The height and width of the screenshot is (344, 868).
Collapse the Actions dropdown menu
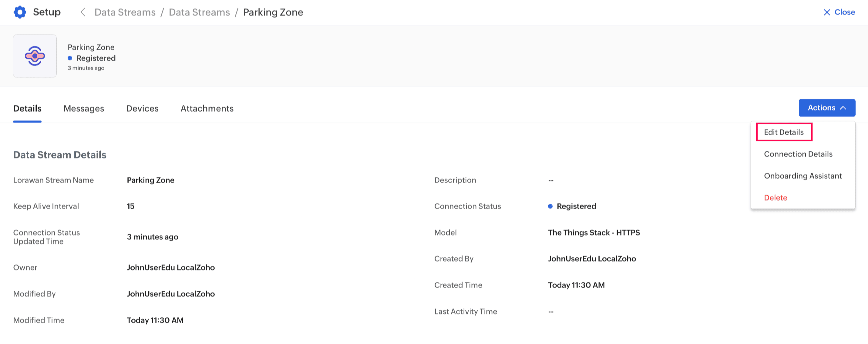click(x=826, y=108)
